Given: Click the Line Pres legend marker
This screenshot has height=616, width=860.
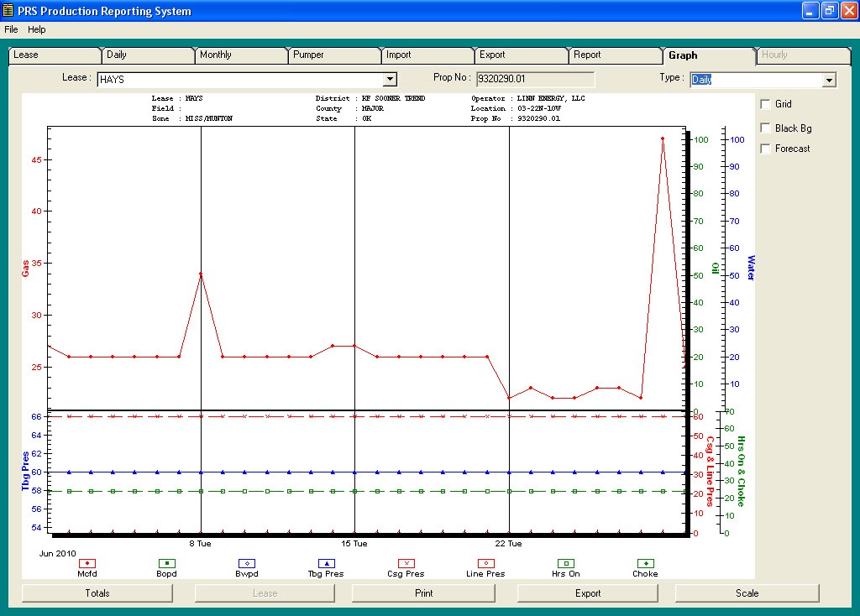Looking at the screenshot, I should click(x=485, y=564).
